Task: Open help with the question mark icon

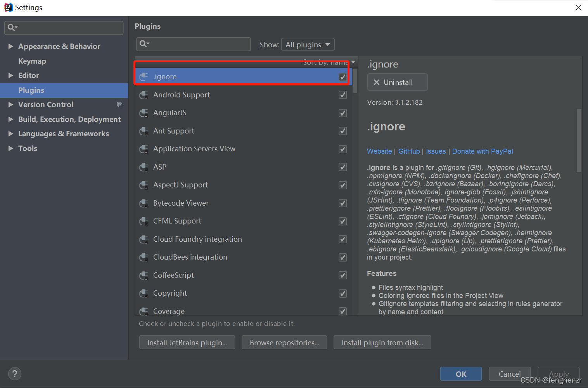Action: [15, 374]
